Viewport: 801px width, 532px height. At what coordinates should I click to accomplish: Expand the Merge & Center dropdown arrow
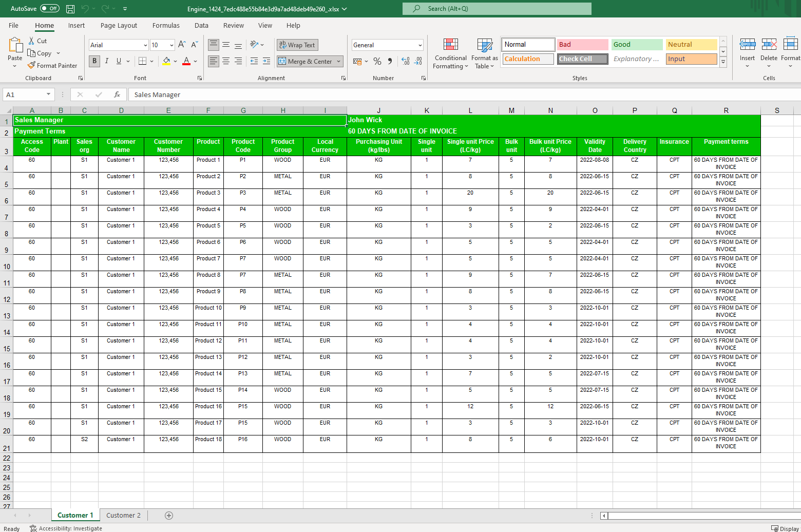tap(338, 61)
